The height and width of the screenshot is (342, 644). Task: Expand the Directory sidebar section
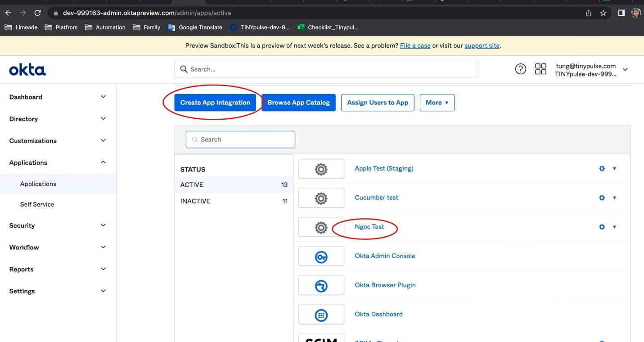[103, 119]
